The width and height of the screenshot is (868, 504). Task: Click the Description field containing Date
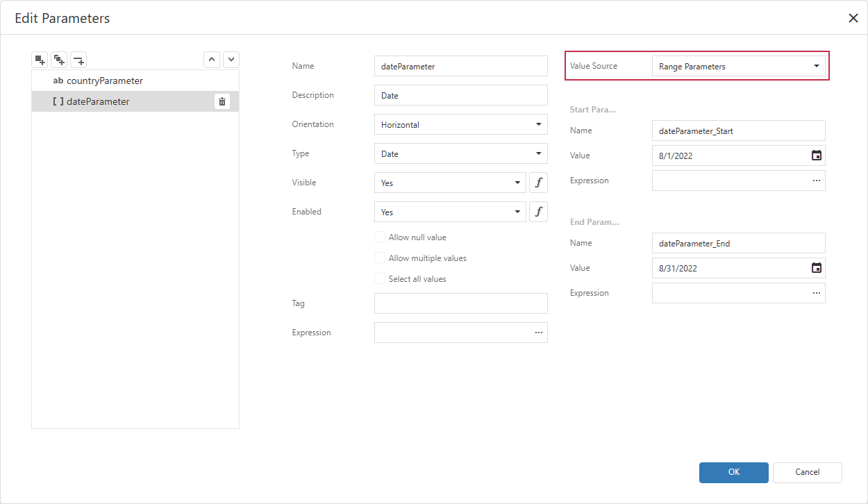[x=461, y=95]
